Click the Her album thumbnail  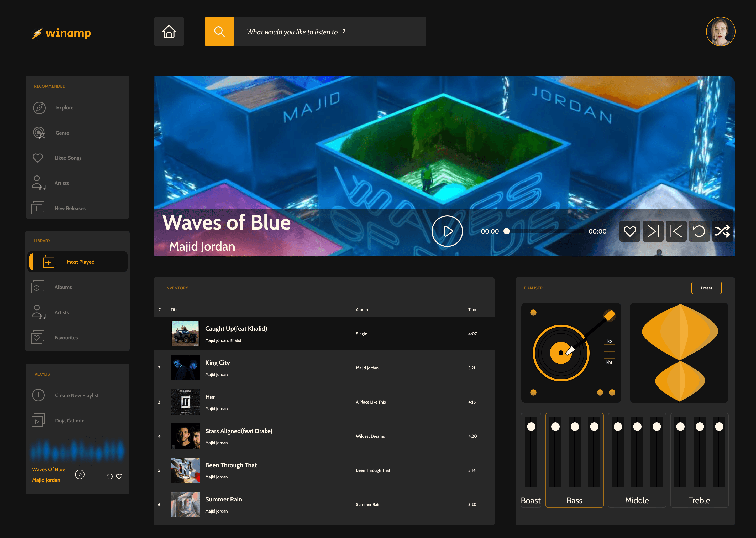[x=185, y=402]
